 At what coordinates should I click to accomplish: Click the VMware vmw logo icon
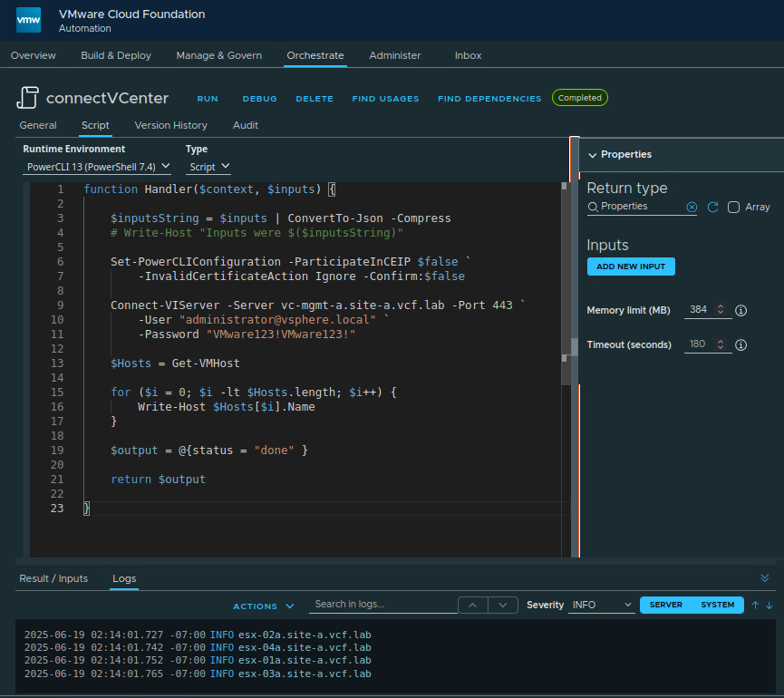click(28, 20)
